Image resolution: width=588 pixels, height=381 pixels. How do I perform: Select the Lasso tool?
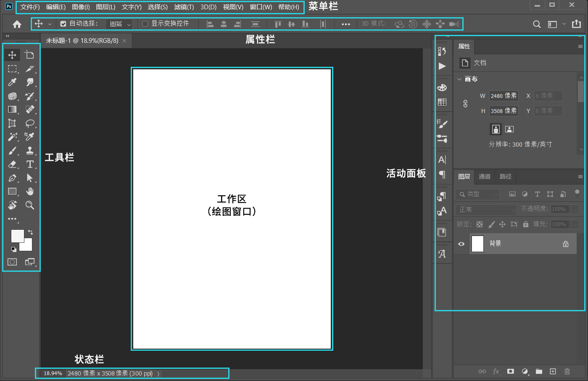click(x=29, y=123)
